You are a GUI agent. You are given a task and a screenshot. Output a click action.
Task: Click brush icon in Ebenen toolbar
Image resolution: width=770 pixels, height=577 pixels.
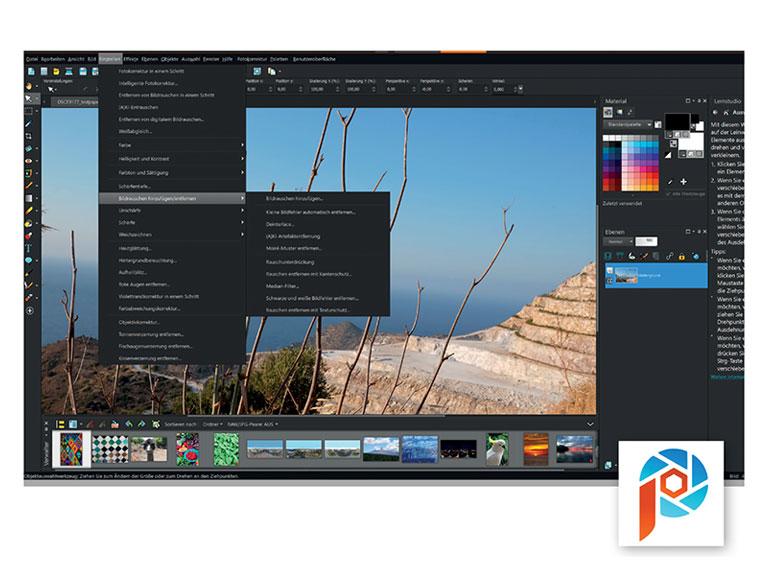point(644,256)
